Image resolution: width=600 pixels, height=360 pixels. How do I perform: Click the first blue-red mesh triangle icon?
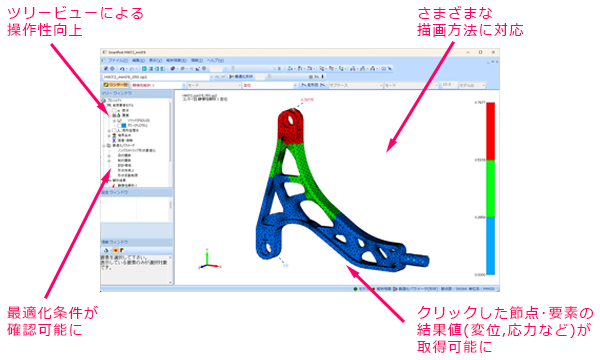tap(353, 68)
